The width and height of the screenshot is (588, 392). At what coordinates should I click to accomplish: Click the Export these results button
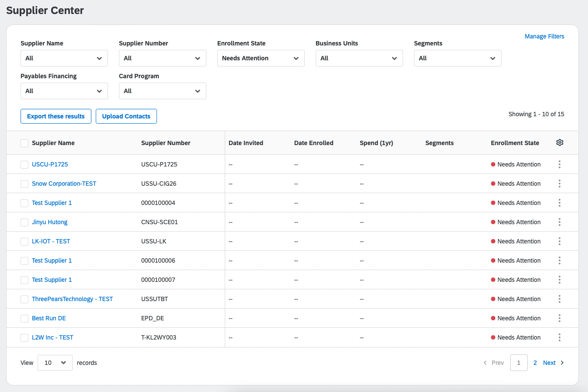point(56,116)
